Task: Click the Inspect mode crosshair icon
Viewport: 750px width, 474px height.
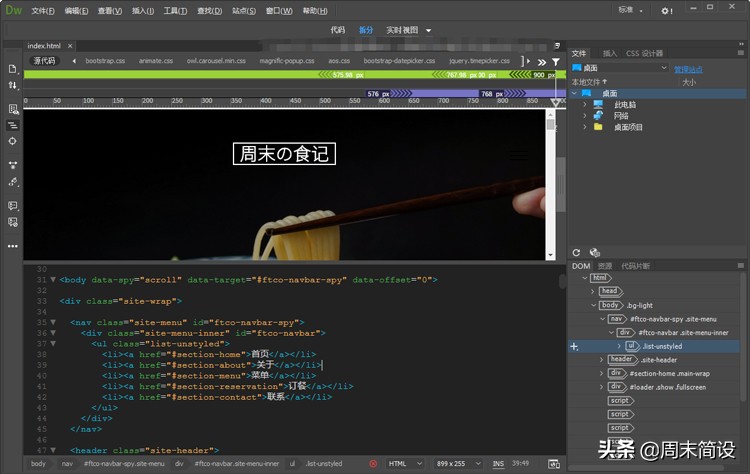Action: (x=13, y=141)
